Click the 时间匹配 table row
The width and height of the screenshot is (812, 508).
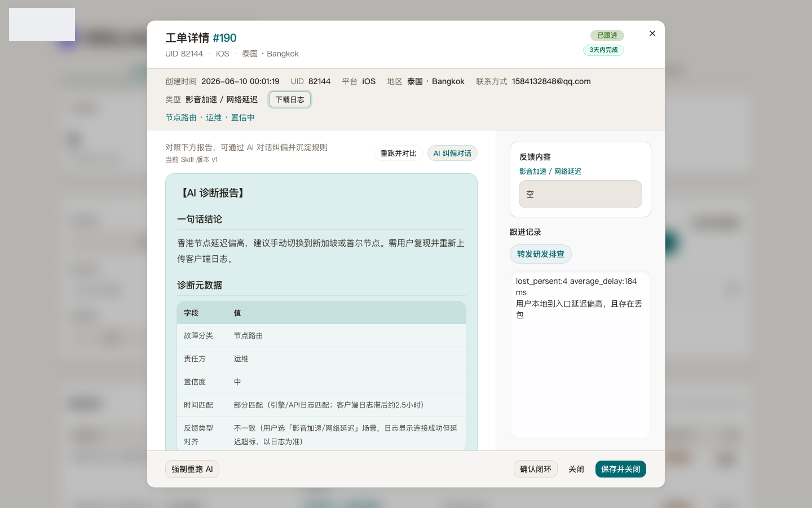click(321, 405)
